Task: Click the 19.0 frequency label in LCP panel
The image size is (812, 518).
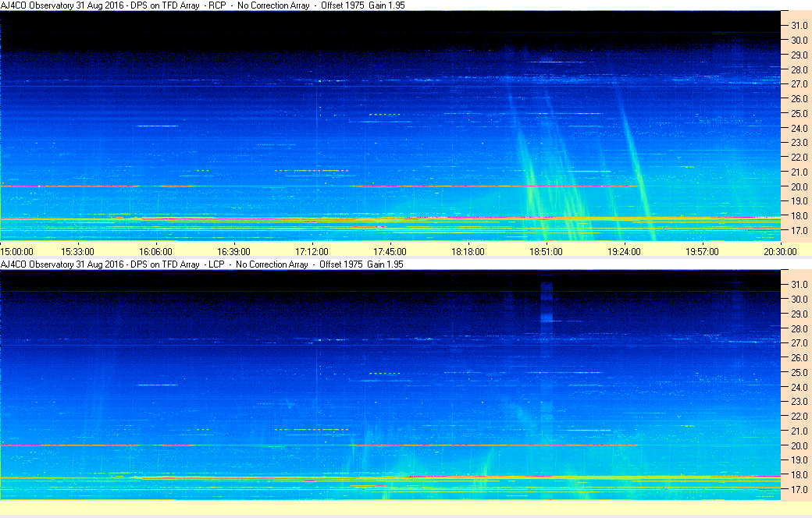Action: (799, 460)
